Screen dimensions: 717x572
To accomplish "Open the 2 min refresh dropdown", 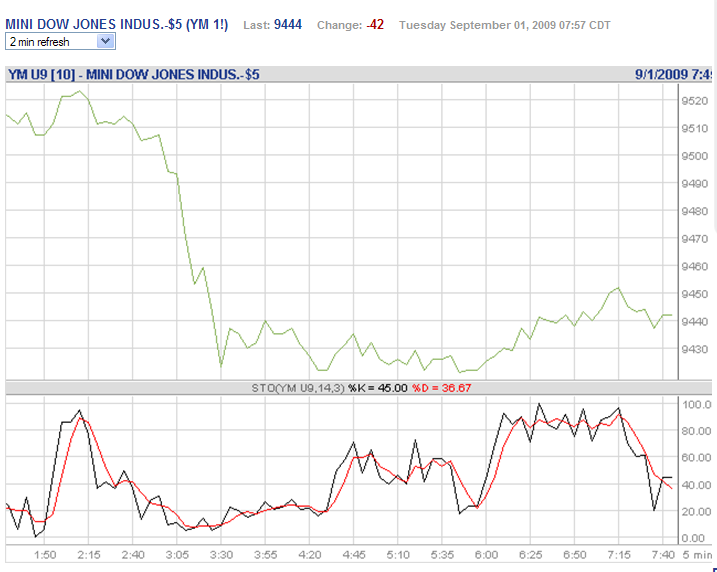I will coord(60,42).
